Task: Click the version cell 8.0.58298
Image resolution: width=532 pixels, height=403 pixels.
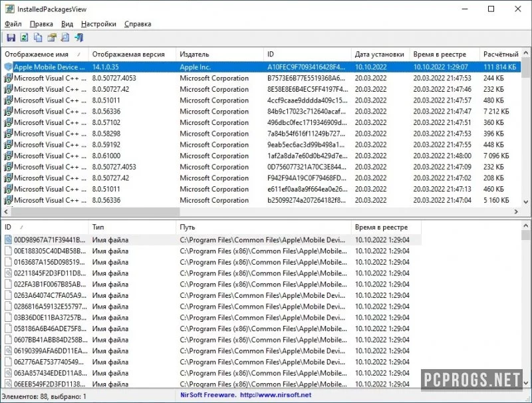Action: 106,134
